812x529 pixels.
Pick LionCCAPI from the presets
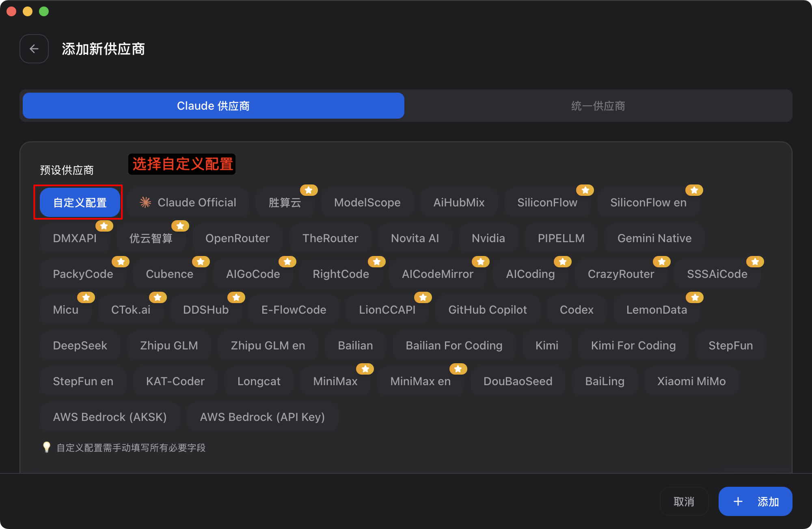387,310
